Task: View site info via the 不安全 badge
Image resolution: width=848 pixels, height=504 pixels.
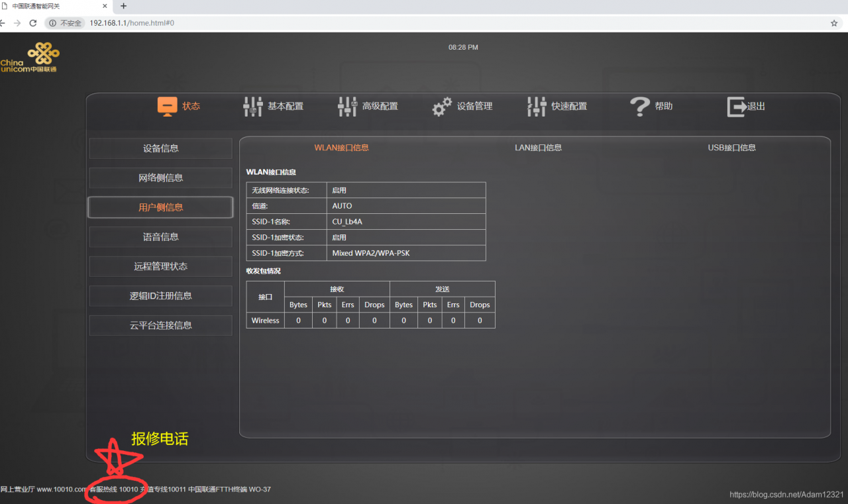Action: [x=65, y=23]
